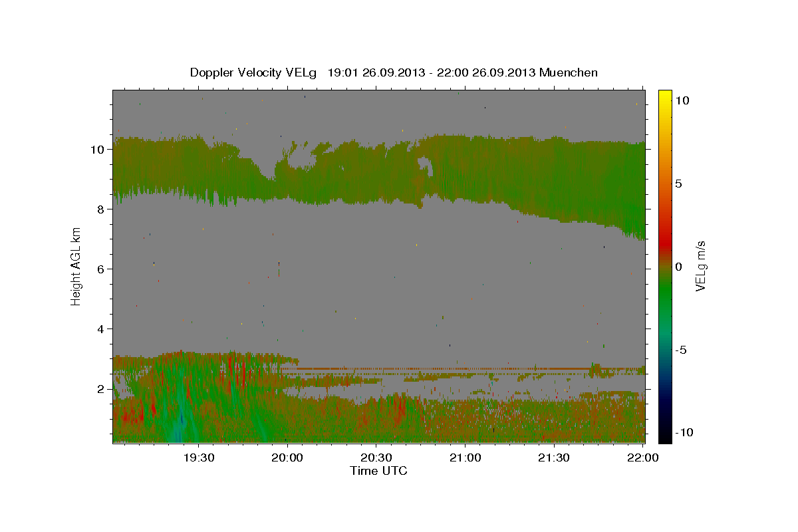The width and height of the screenshot is (798, 532).
Task: Click the height tick label 6
Action: (x=101, y=269)
